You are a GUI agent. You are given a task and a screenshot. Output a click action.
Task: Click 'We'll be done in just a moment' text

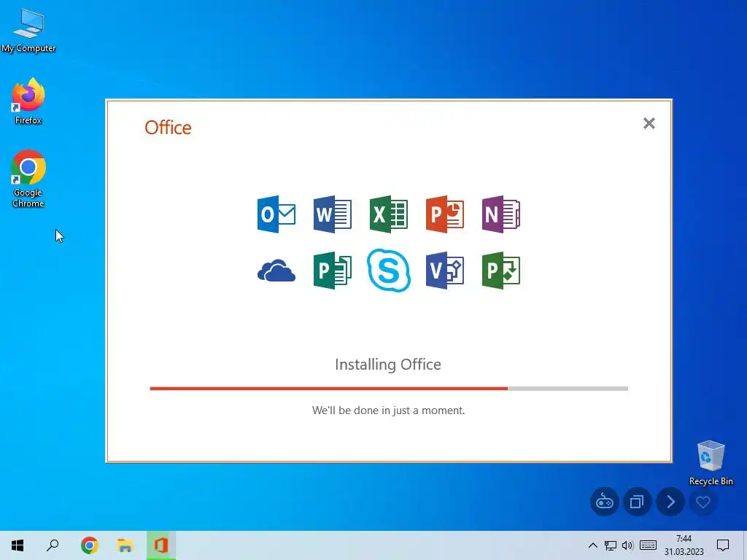[x=388, y=411]
